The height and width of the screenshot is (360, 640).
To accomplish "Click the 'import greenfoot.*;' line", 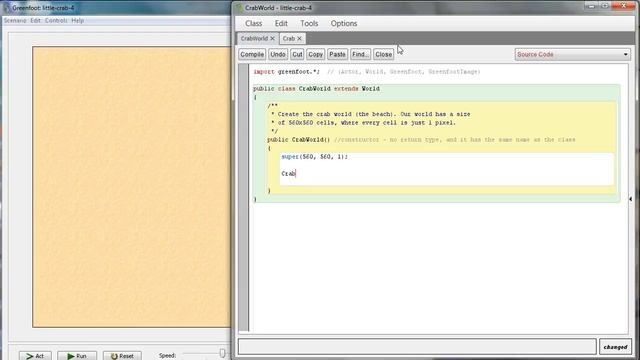I will coord(286,72).
